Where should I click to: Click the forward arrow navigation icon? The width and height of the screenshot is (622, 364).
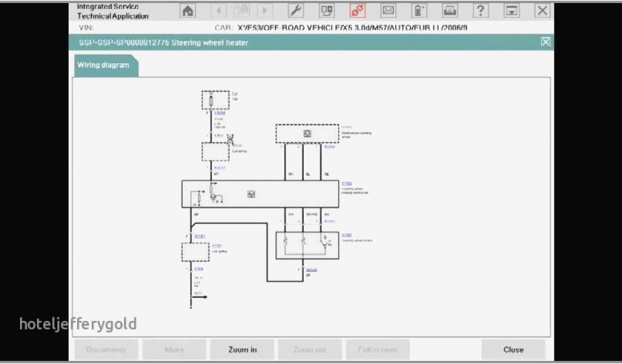265,10
